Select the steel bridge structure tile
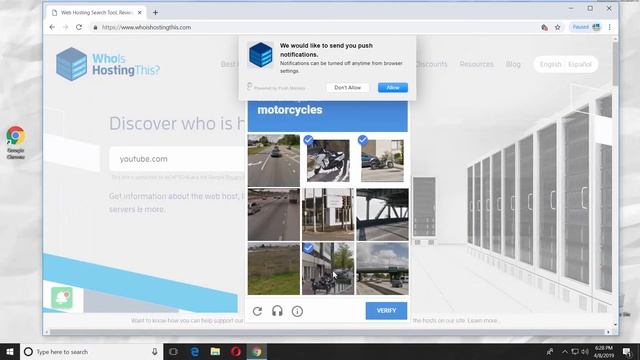 point(382,214)
